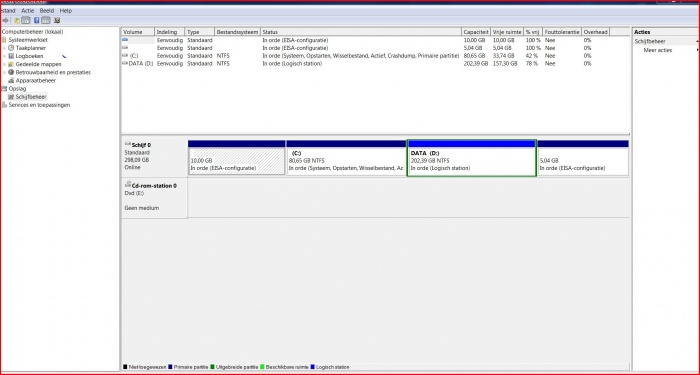Viewport: 700px width, 375px height.
Task: Click blue Logisch station legend swatch
Action: pos(312,367)
